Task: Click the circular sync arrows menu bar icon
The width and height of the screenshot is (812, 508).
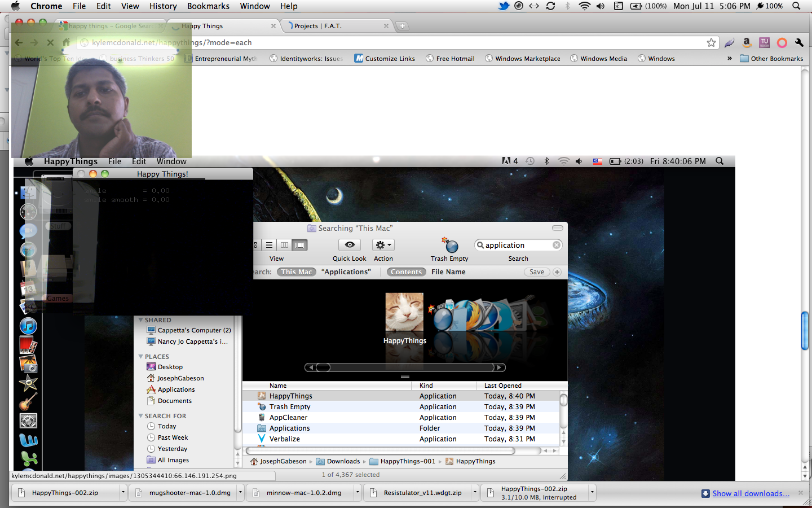Action: (x=550, y=6)
